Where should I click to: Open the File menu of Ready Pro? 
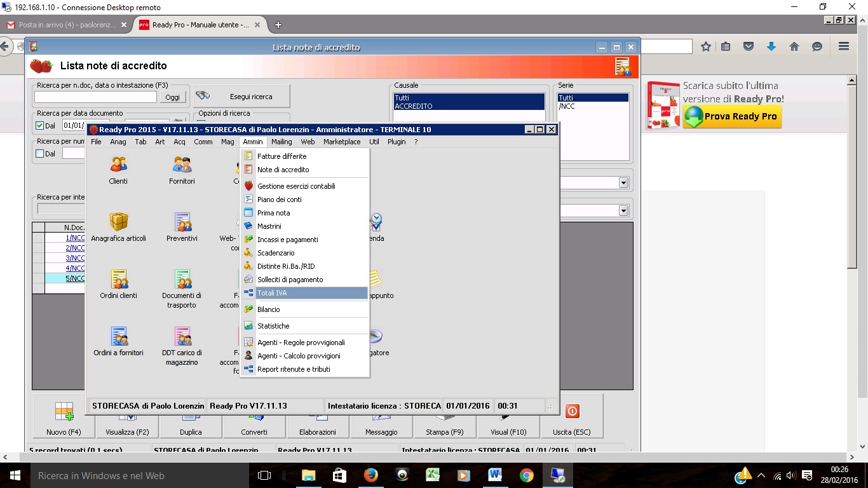[x=96, y=142]
